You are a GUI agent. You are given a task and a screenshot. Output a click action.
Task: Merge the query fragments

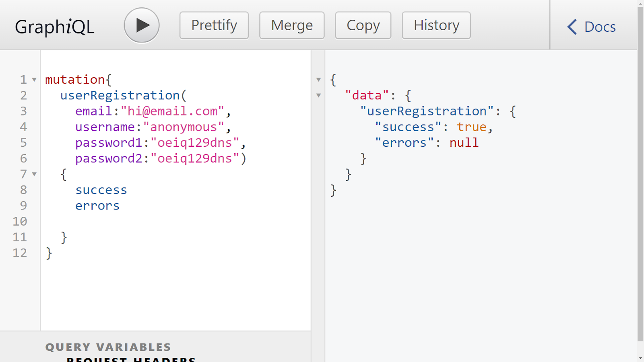coord(292,25)
